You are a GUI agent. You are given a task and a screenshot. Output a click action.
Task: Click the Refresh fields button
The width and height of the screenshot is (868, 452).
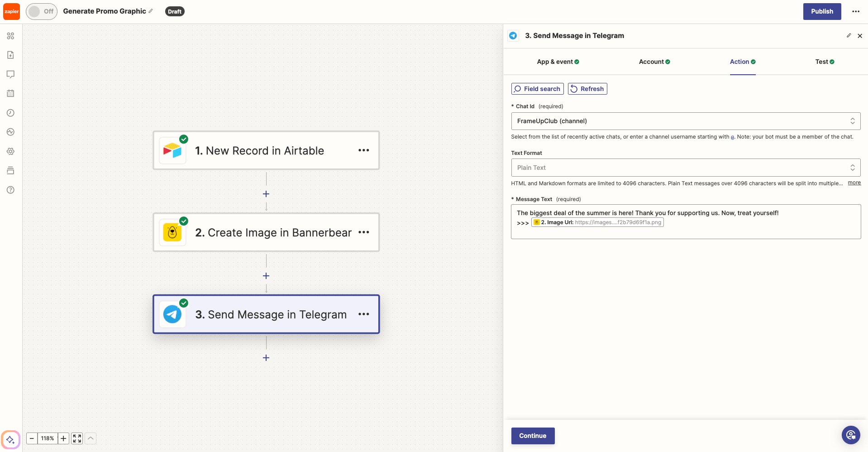click(587, 89)
